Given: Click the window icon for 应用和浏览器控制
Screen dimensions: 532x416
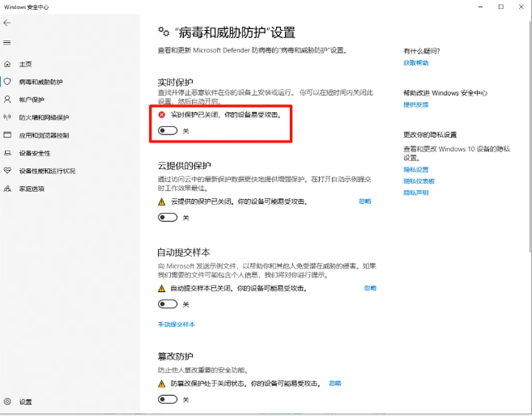Looking at the screenshot, I should (7, 135).
